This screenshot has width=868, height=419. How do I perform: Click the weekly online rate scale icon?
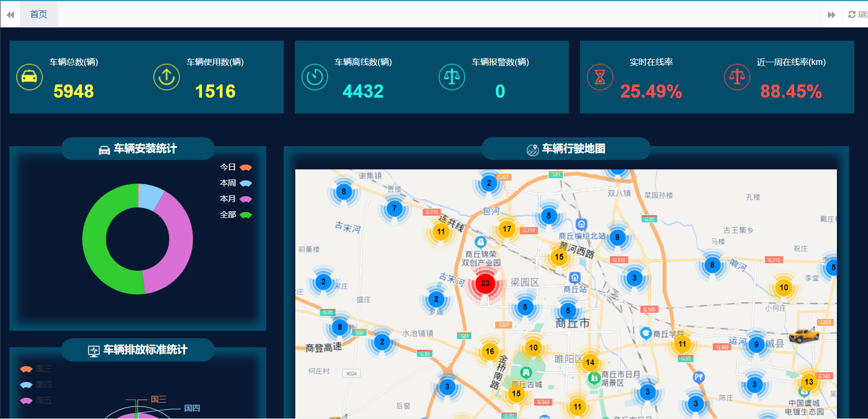pyautogui.click(x=737, y=77)
